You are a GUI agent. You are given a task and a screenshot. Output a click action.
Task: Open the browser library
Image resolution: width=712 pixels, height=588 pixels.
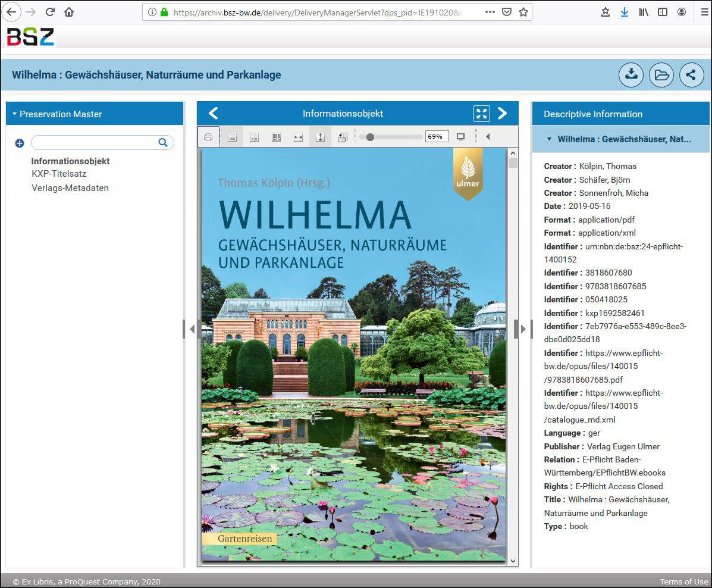point(644,12)
